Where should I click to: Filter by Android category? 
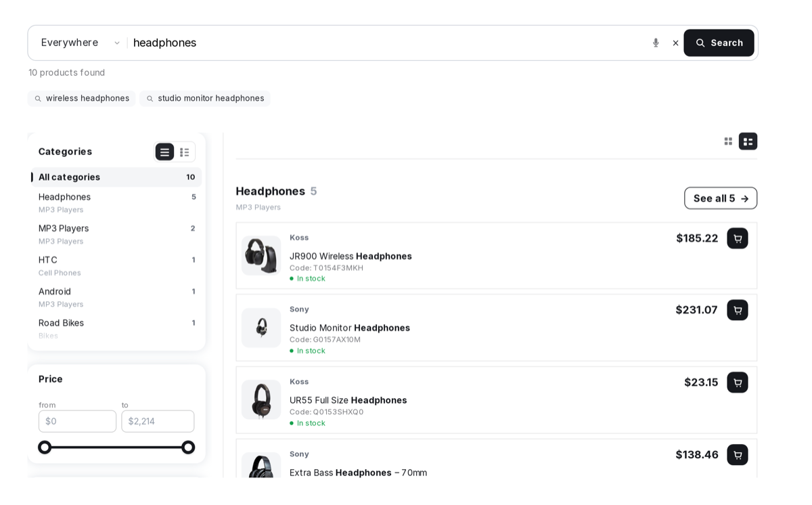coord(116,297)
